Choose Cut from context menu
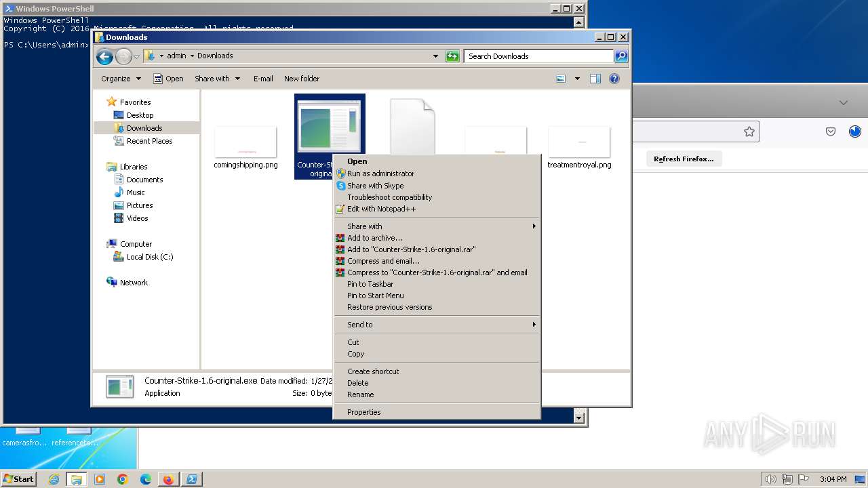This screenshot has width=868, height=488. pos(437,342)
